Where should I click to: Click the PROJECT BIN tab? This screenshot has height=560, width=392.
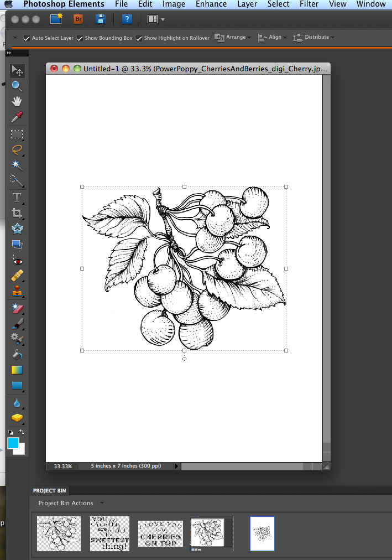[x=49, y=491]
